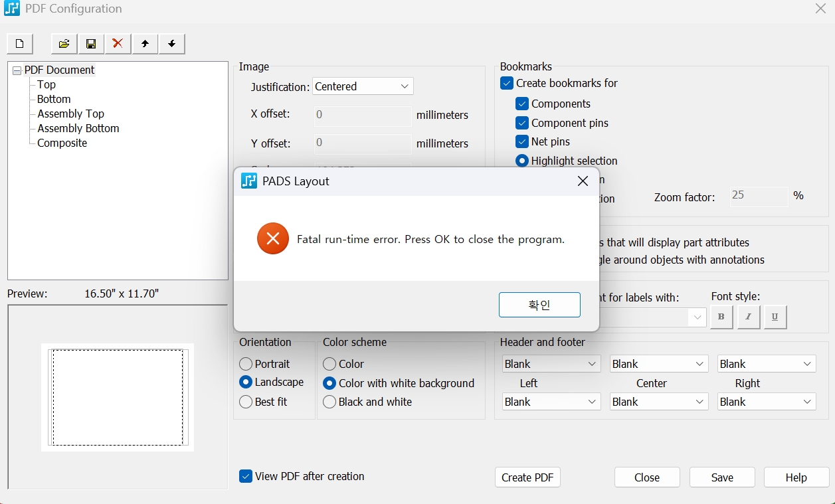Select Assembly Top in the document tree

tap(70, 114)
